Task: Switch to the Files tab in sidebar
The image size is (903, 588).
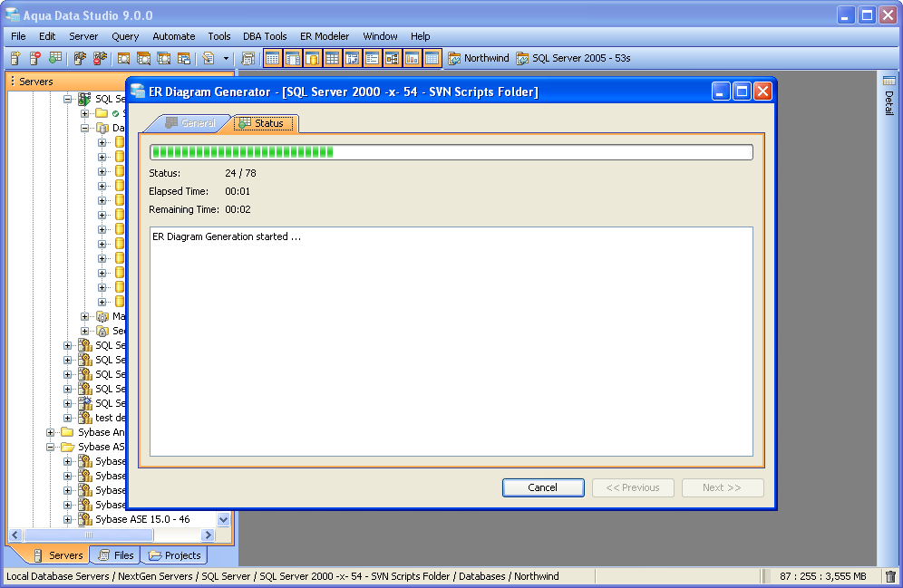Action: [117, 555]
